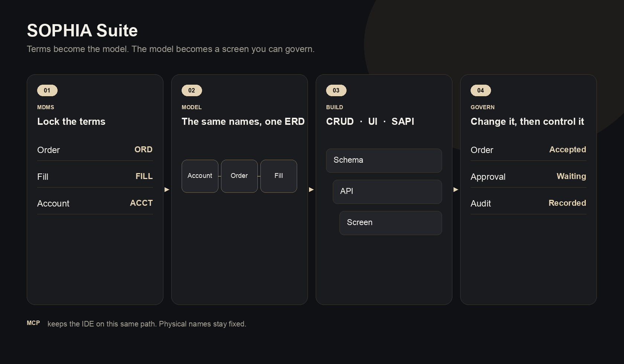Click the GOVERN section label

pos(482,107)
